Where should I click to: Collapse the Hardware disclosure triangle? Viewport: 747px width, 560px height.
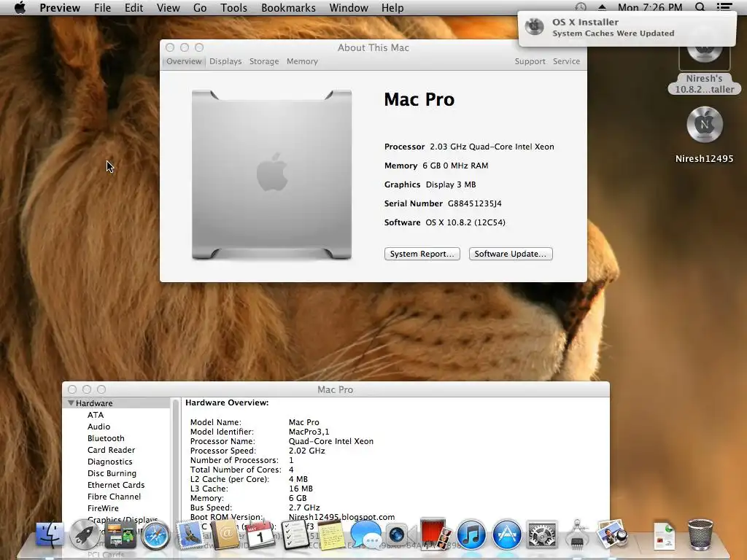71,402
